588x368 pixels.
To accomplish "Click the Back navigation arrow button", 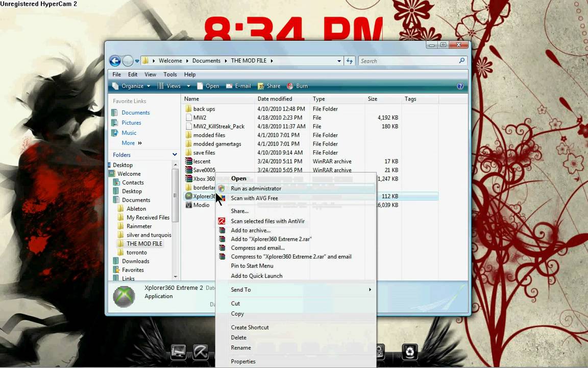I will pyautogui.click(x=115, y=60).
